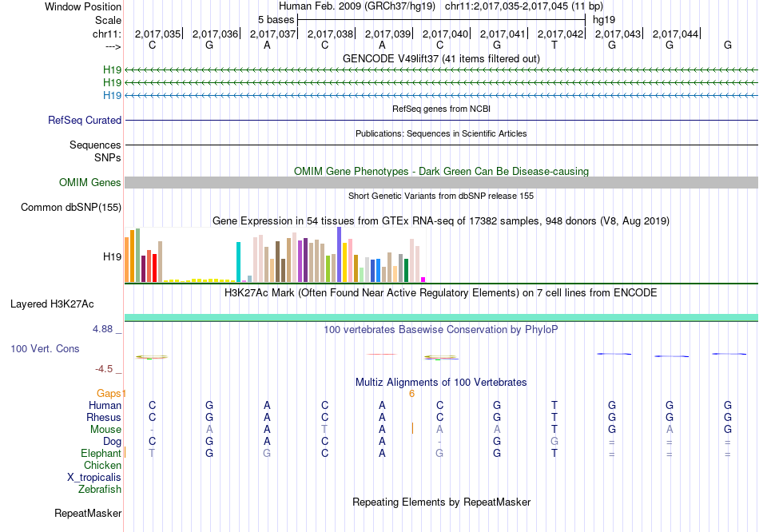Click the PhyloP Basewise Conservation title
The width and height of the screenshot is (759, 532).
441,330
